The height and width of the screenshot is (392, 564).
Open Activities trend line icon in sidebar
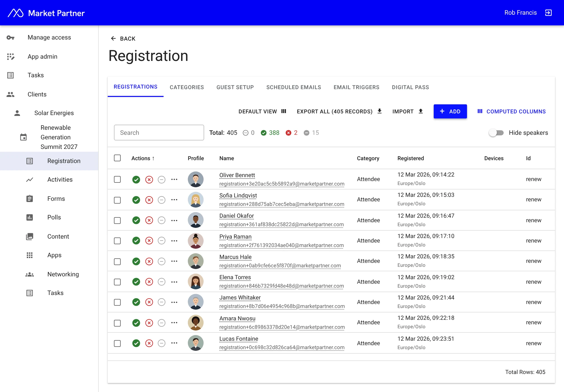(x=30, y=180)
